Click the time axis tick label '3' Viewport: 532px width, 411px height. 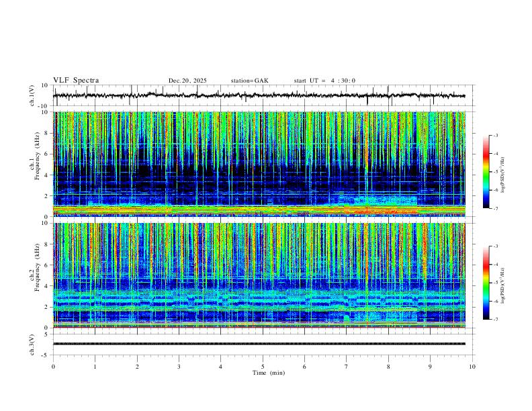[x=179, y=367]
